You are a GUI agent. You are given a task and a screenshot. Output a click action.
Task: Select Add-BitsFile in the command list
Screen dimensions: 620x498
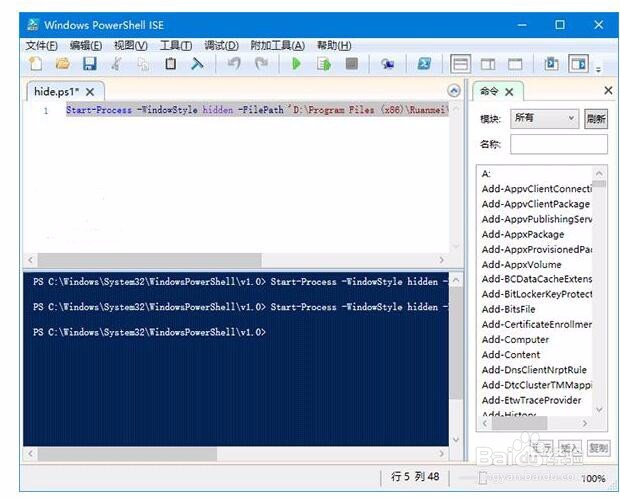click(x=508, y=309)
